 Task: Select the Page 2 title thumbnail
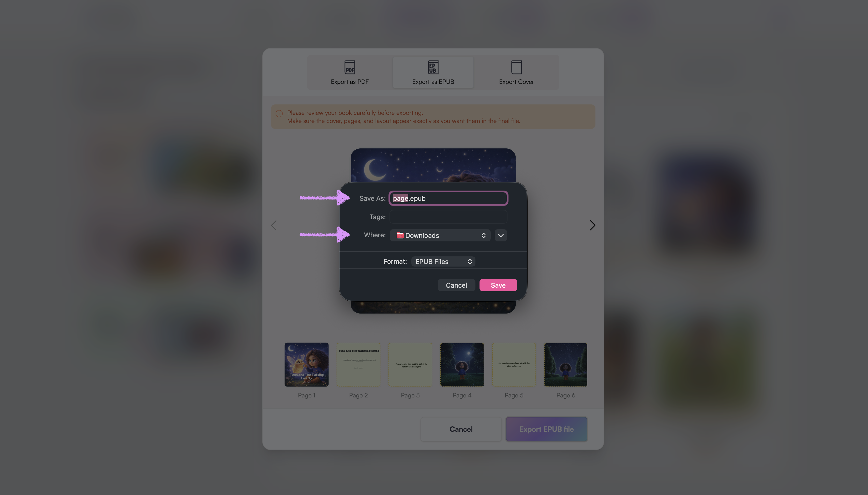click(x=358, y=364)
